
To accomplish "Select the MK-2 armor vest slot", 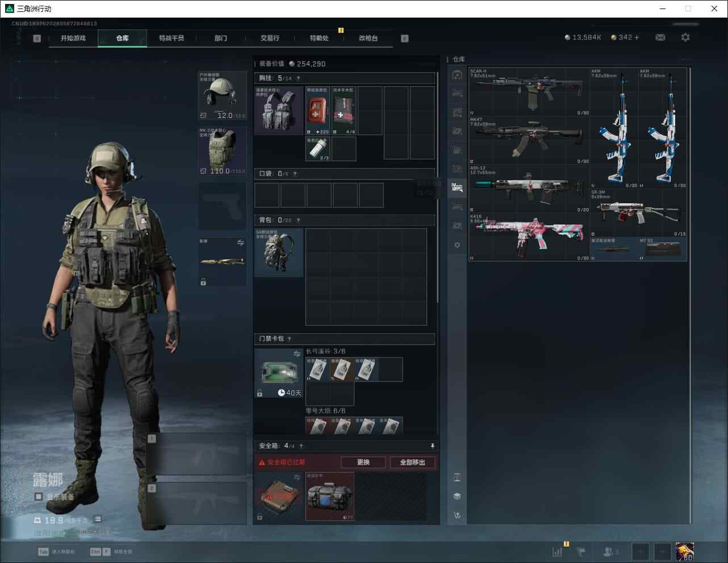I will [222, 150].
